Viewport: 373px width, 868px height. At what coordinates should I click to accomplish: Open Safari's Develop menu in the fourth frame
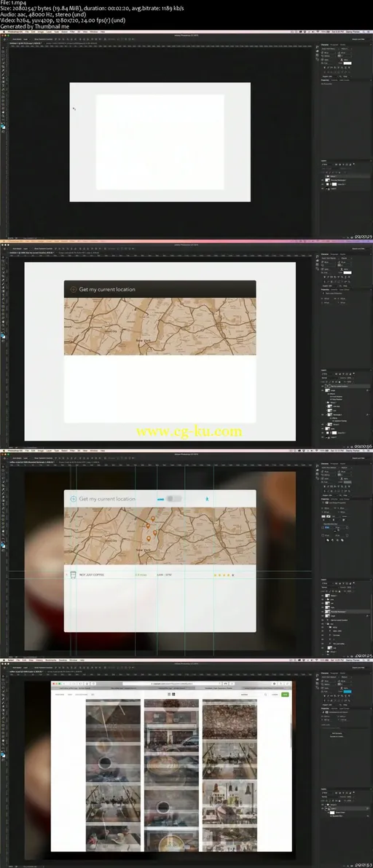[x=63, y=659]
